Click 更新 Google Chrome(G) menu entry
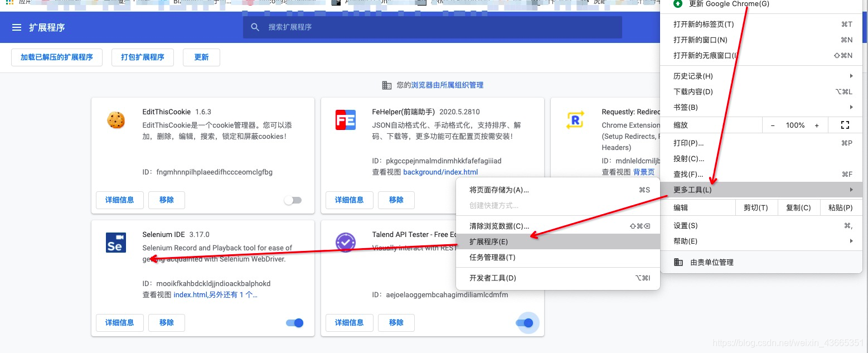This screenshot has height=353, width=868. click(762, 4)
